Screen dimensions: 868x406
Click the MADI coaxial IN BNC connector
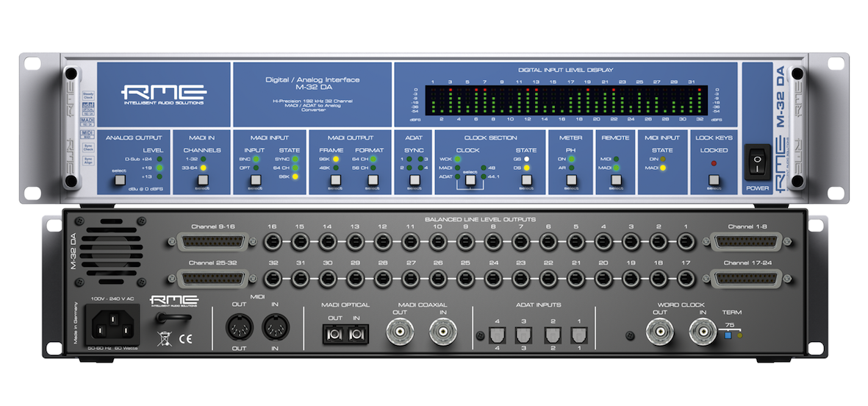pyautogui.click(x=443, y=332)
